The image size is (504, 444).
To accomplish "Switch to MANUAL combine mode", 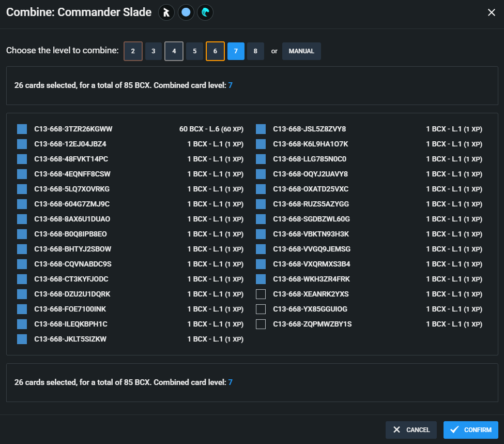I will click(301, 51).
